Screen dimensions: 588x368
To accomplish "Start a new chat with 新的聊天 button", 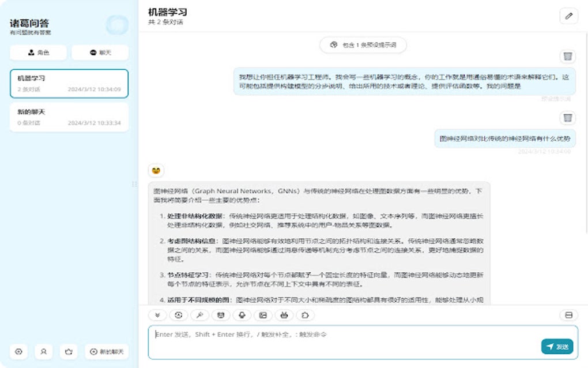I will point(107,351).
